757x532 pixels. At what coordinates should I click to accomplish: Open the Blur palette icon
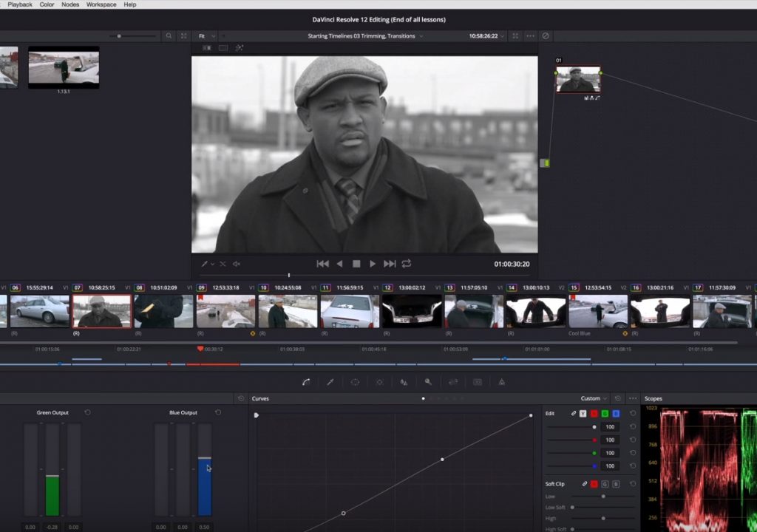[404, 382]
